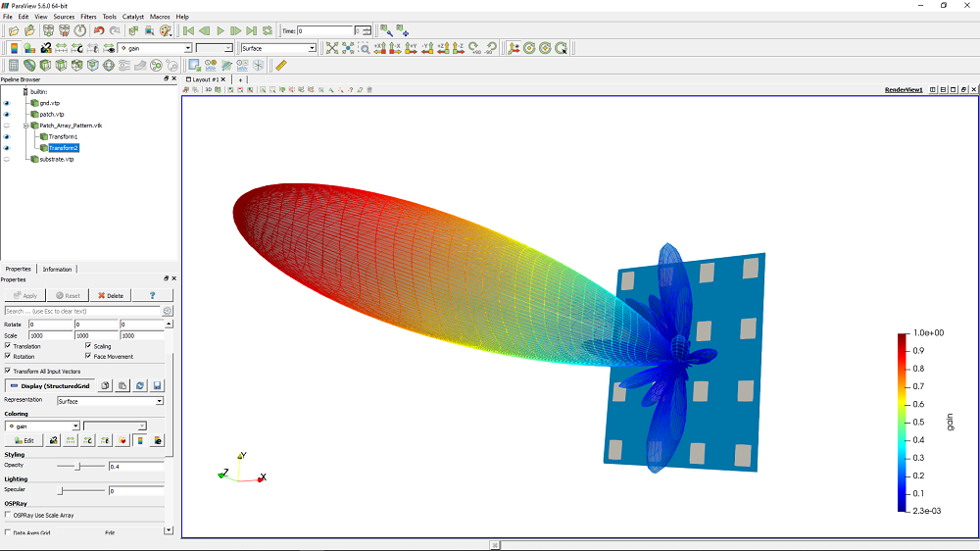Open the gain coloring dropdown in Properties
This screenshot has width=980, height=551.
tap(42, 426)
